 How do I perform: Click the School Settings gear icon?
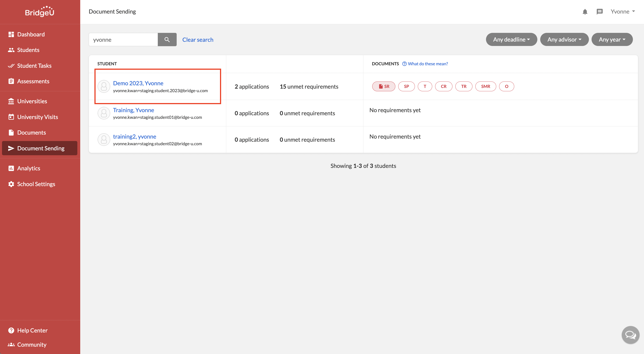(11, 184)
